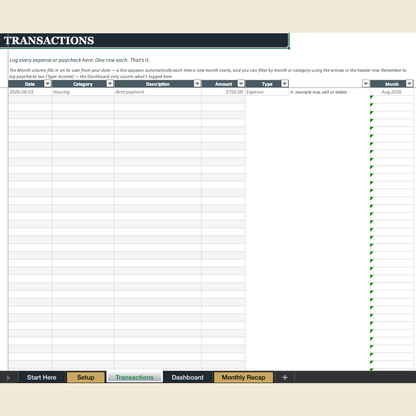Viewport: 416px width, 416px height.
Task: Select the Month column explanation note
Action: [208, 73]
